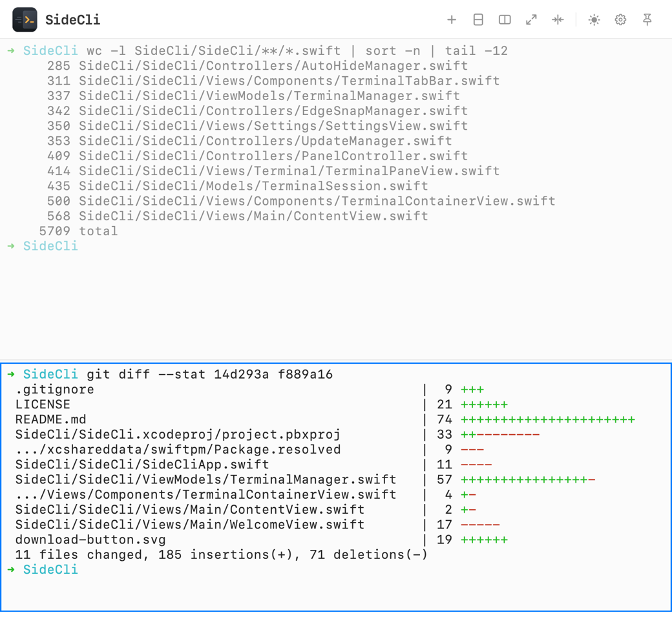This screenshot has height=619, width=672.
Task: Focus the empty prompt in lower pane
Action: [43, 570]
